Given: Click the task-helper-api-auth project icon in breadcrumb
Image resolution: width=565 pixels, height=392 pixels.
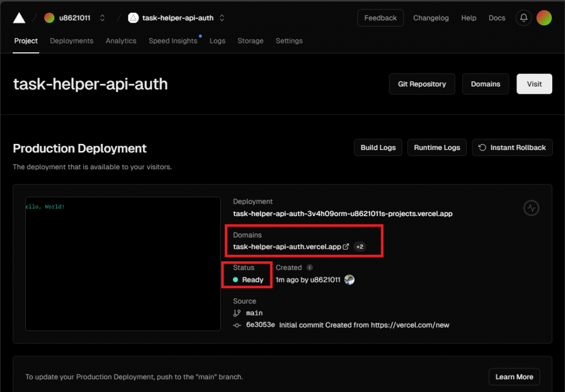Looking at the screenshot, I should click(134, 18).
